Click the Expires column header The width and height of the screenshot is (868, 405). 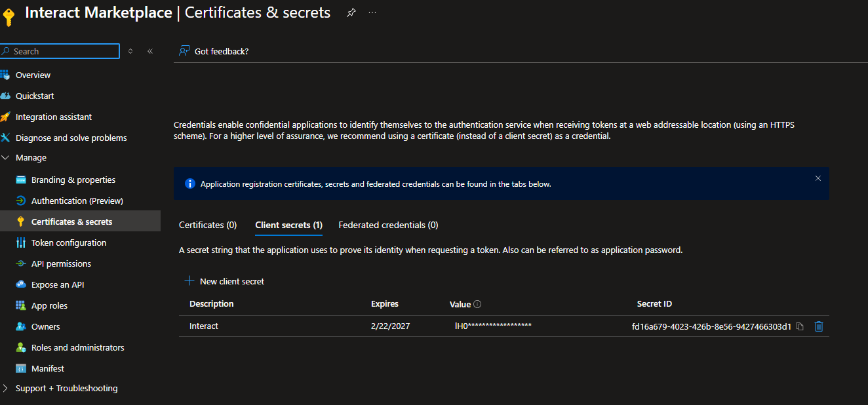tap(385, 304)
